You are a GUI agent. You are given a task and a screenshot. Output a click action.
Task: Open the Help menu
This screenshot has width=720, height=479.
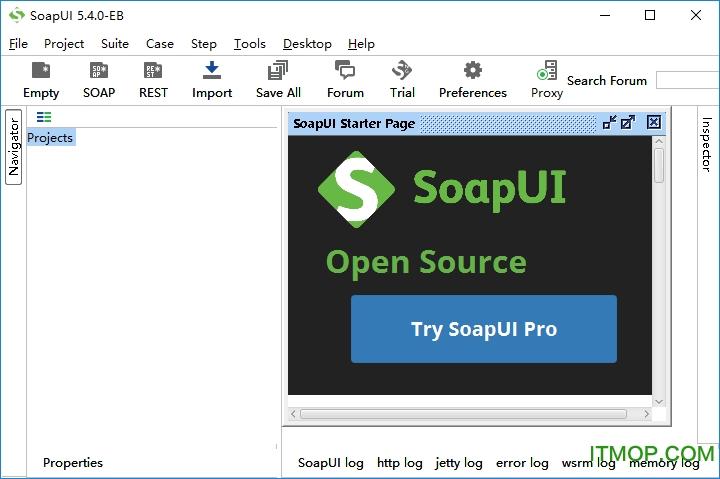click(361, 44)
